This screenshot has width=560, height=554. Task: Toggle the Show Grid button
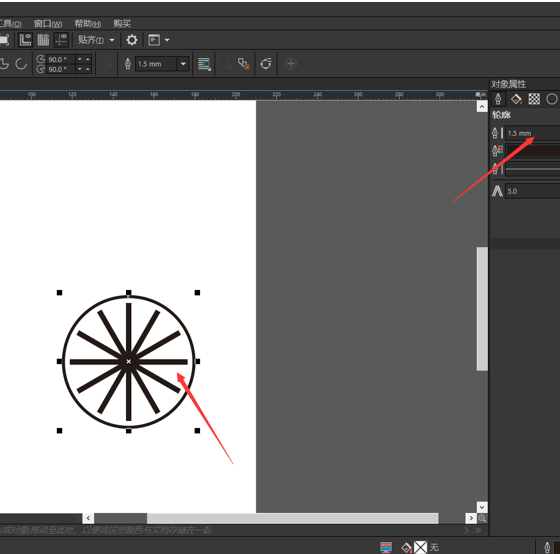(43, 40)
